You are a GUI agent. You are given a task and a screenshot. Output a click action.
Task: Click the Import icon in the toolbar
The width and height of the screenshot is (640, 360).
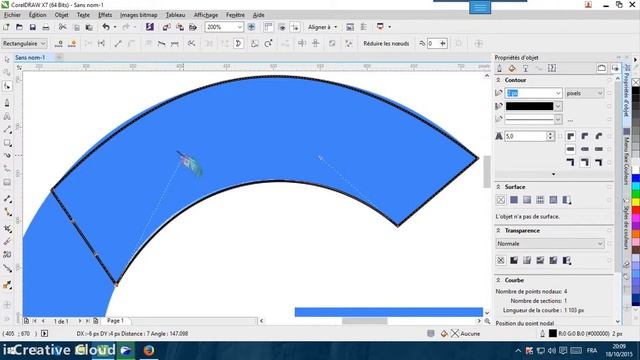167,27
